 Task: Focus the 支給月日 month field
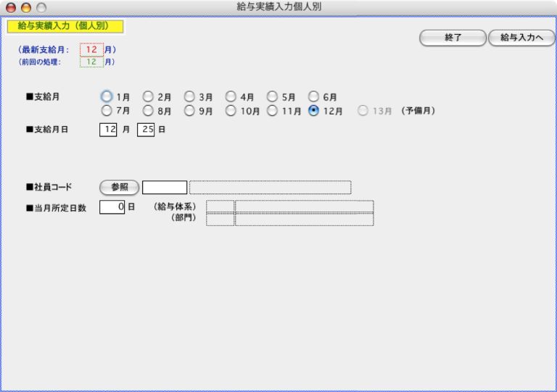pos(108,130)
